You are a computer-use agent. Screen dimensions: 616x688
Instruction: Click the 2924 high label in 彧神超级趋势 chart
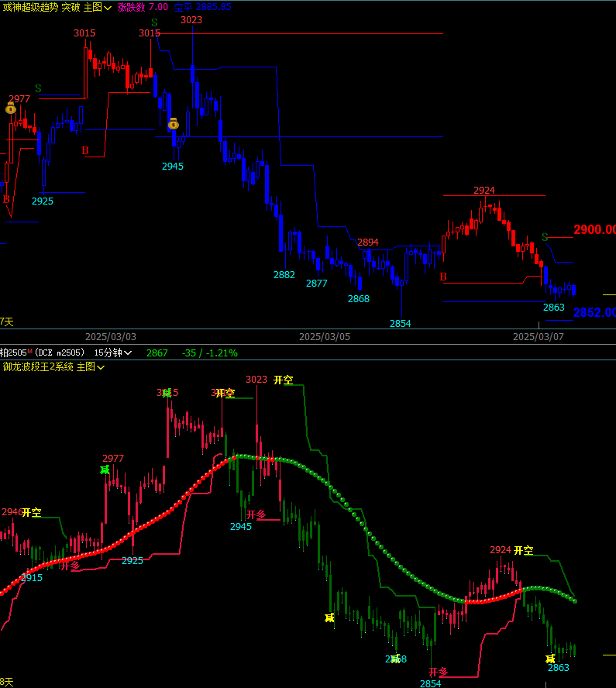484,190
